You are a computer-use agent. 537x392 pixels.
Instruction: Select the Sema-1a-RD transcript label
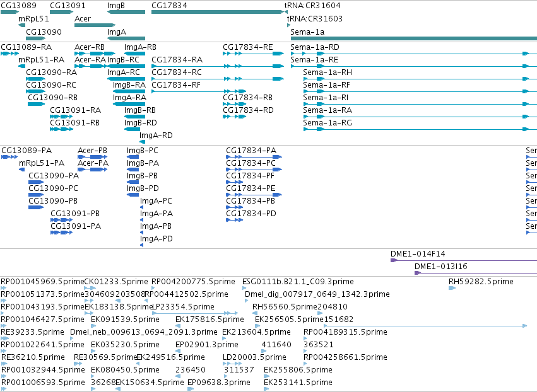[x=315, y=47]
